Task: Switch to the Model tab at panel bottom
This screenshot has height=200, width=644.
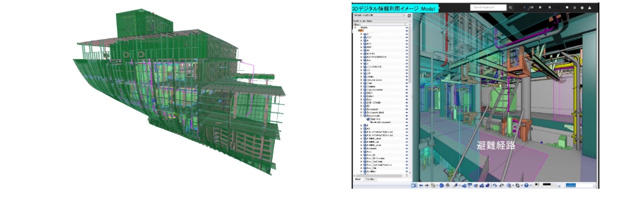Action: (x=358, y=179)
